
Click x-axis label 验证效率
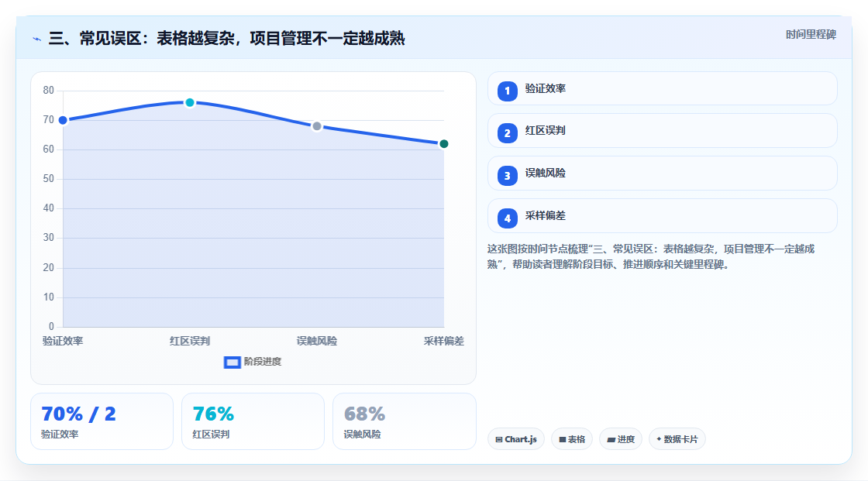click(x=63, y=341)
